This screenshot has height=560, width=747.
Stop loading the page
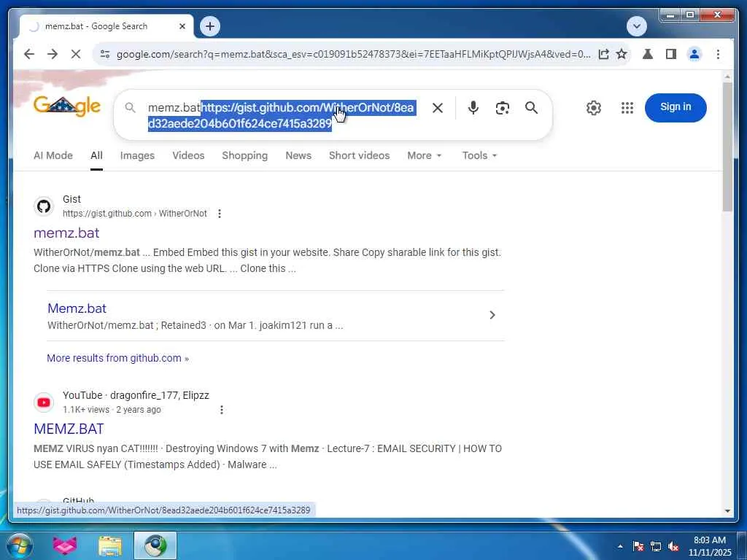tap(76, 54)
